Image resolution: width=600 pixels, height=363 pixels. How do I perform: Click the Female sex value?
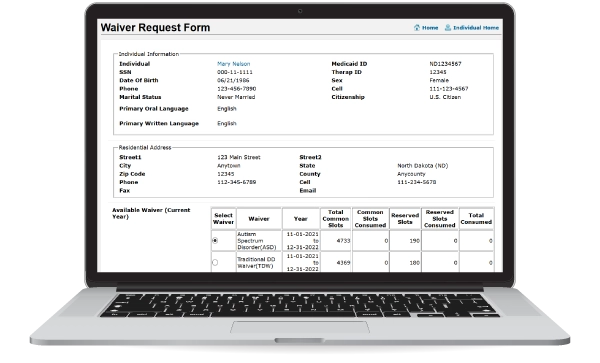pyautogui.click(x=439, y=80)
